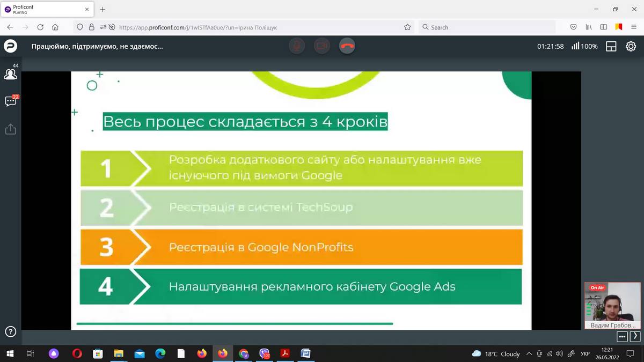The height and width of the screenshot is (362, 644).
Task: Expand the more options ellipsis menu
Action: tap(622, 337)
